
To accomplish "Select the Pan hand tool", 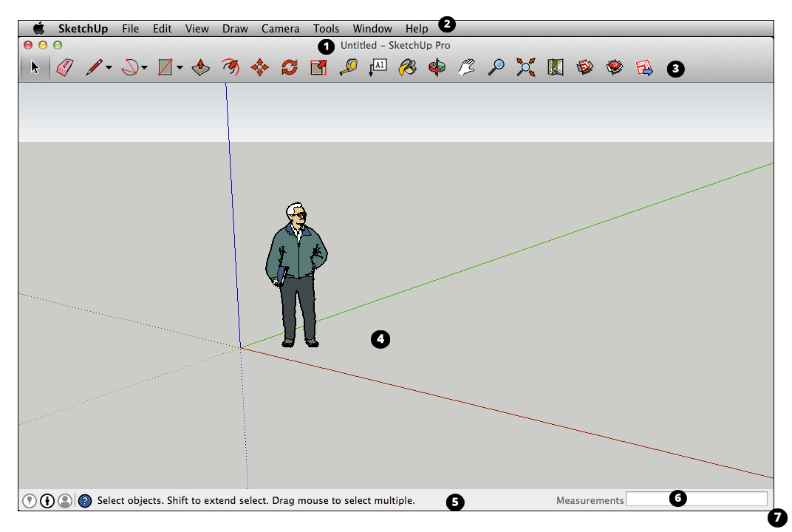I will (x=466, y=68).
